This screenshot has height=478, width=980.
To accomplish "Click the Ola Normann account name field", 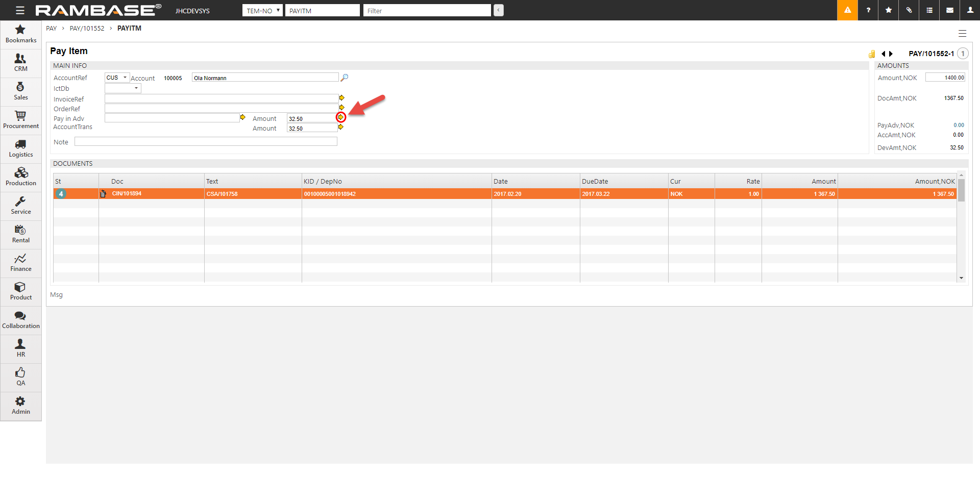I will pos(265,78).
